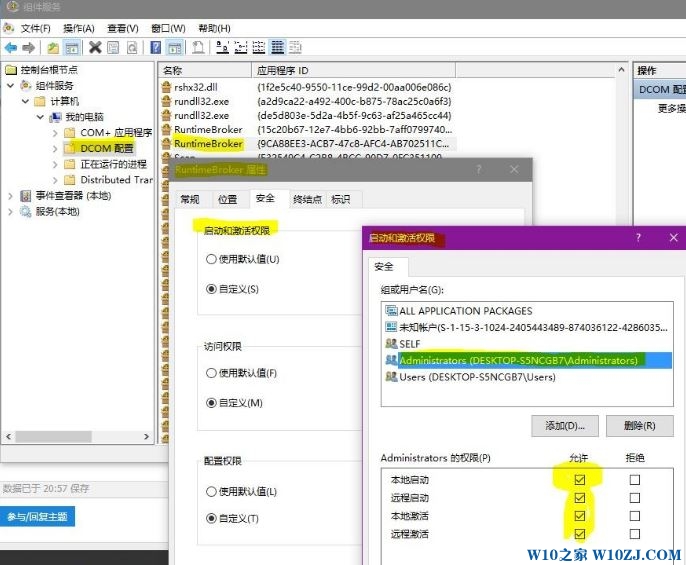Click the 参与/回复主题 button
686x565 pixels.
[x=37, y=516]
